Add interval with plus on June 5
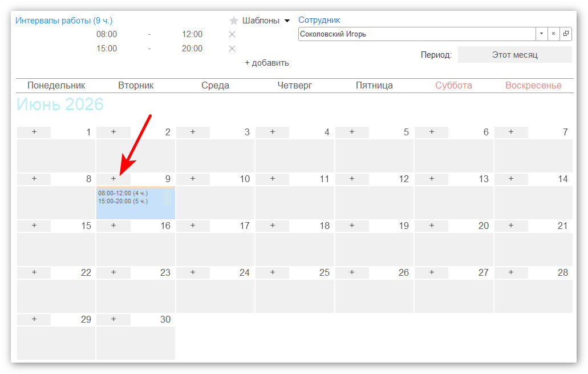Screen dimensions: 588x374 tap(352, 132)
